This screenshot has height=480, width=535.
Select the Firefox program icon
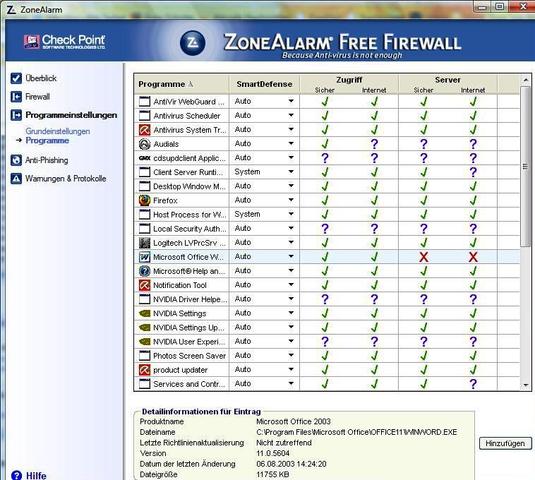pyautogui.click(x=145, y=200)
